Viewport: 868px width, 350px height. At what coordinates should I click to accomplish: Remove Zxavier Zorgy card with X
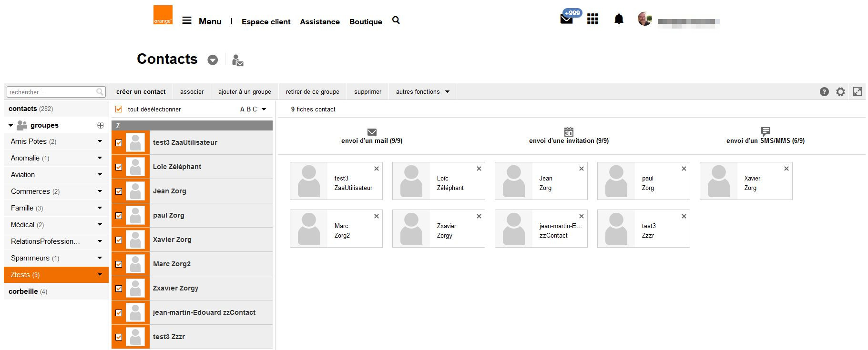tap(479, 216)
